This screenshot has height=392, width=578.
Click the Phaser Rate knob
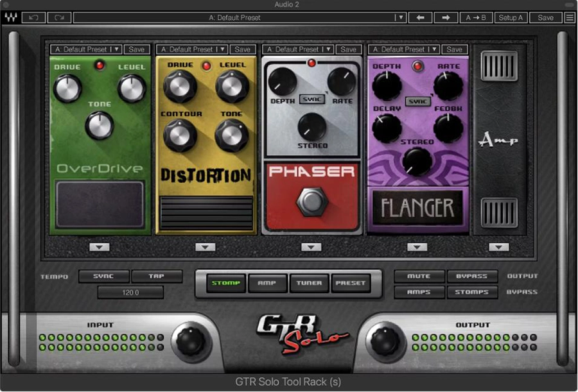342,81
